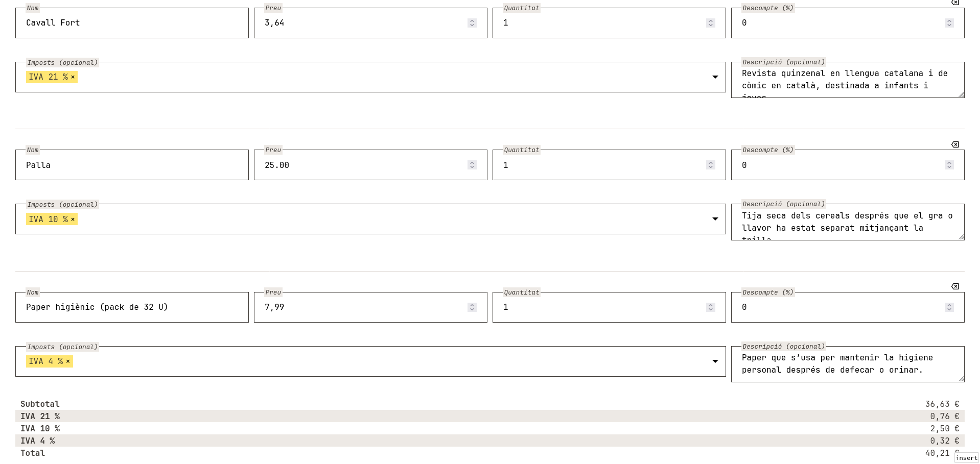
Task: Click the Cavall Fort price stepper
Action: (x=472, y=23)
